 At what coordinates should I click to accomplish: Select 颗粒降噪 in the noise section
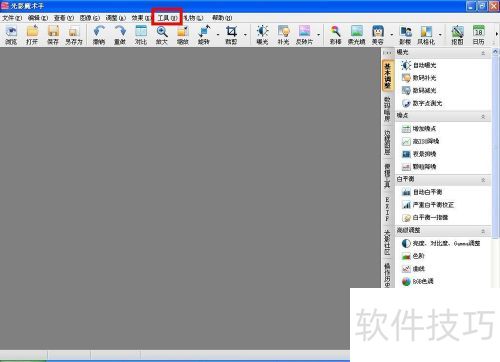pos(419,167)
